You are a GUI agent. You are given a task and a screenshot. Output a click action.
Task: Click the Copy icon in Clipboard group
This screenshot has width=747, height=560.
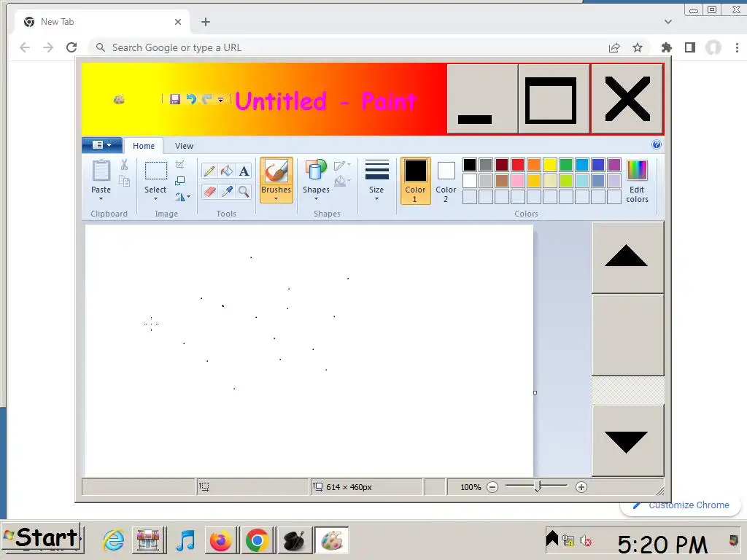[x=124, y=181]
